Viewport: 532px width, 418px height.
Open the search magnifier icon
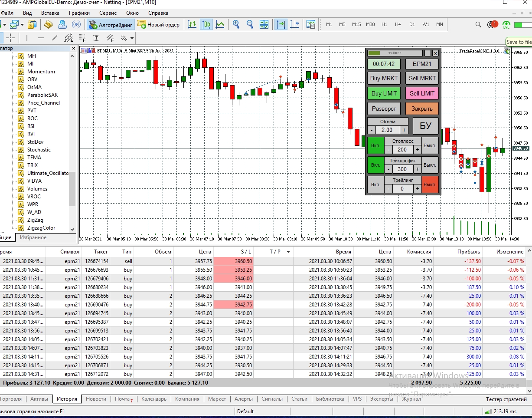(x=478, y=25)
